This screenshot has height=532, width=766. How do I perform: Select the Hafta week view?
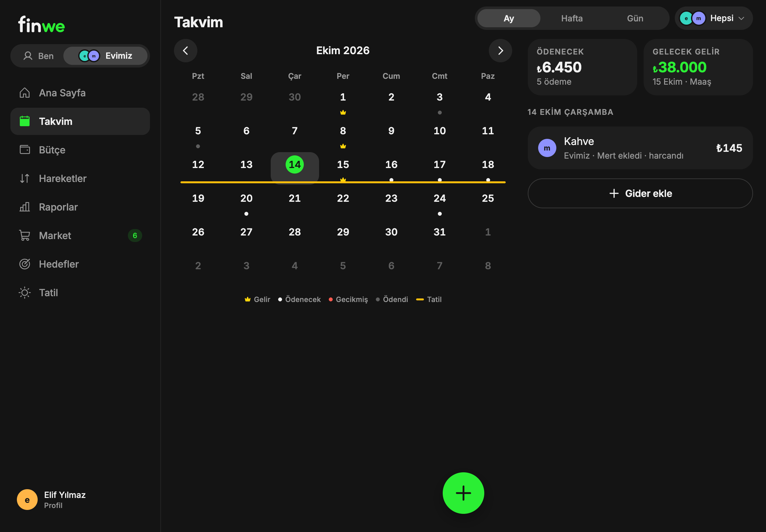pos(572,18)
